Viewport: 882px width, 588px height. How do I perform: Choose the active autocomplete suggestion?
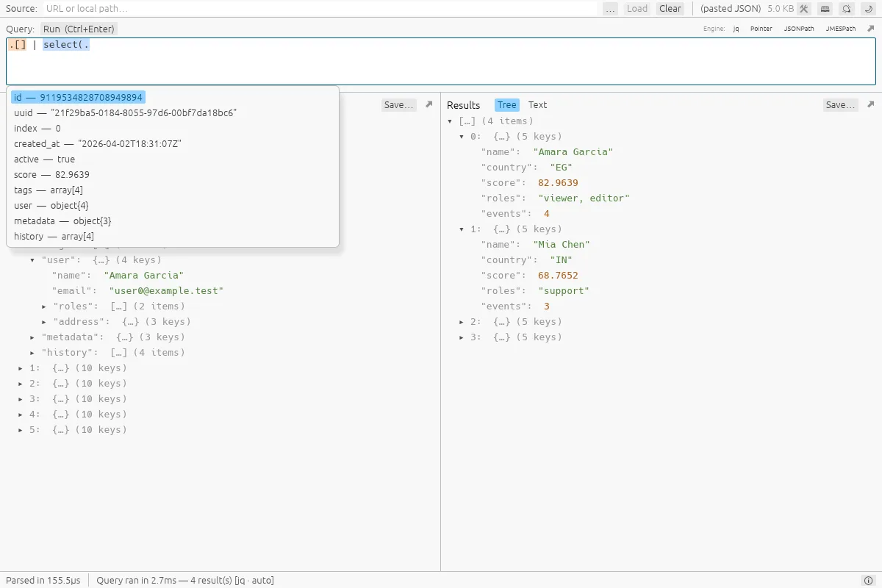tap(173, 159)
